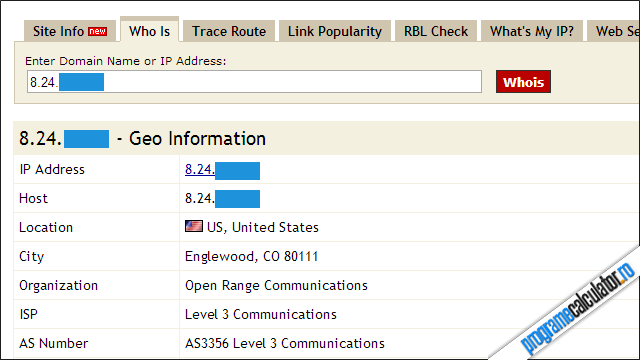Select the 'US, United States' location text
This screenshot has width=640, height=360.
pos(262,227)
